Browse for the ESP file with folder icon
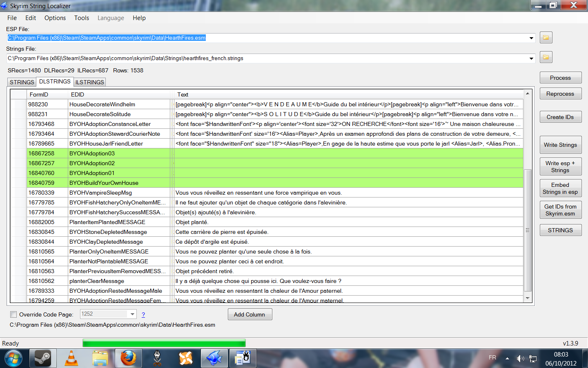Screen dimensions: 588x368 tap(546, 38)
